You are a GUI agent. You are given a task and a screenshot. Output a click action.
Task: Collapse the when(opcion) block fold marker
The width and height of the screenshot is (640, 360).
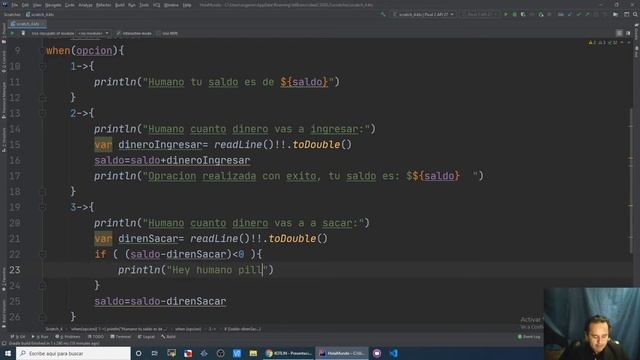click(42, 51)
